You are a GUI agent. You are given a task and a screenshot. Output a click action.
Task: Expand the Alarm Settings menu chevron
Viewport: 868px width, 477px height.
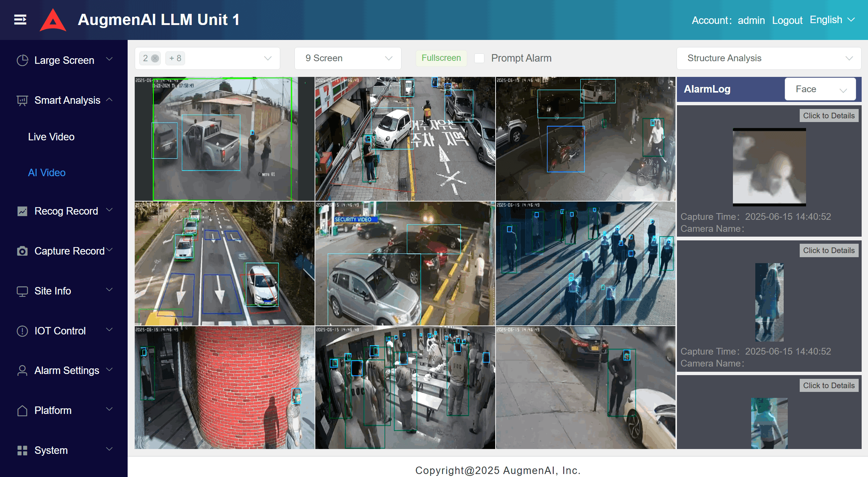[109, 370]
